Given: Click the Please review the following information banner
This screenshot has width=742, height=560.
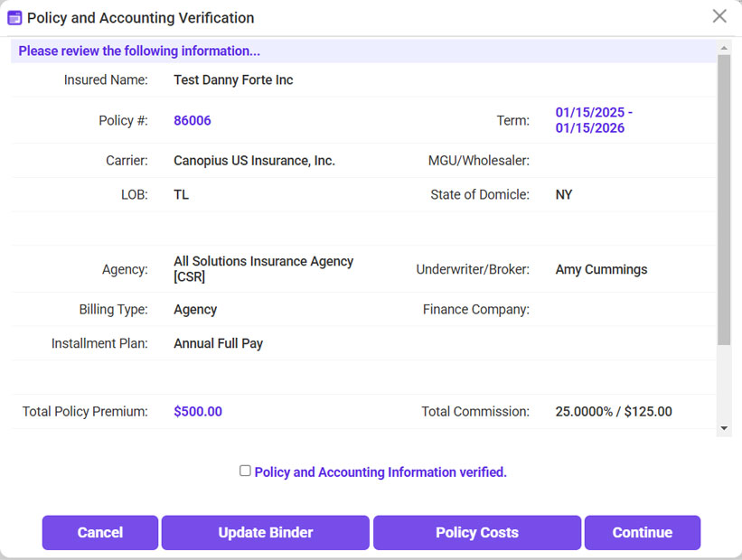Looking at the screenshot, I should click(x=138, y=51).
